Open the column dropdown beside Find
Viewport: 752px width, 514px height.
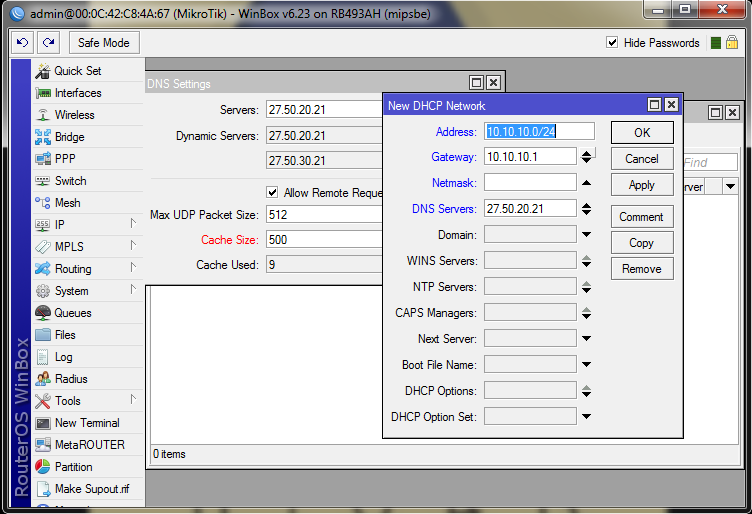click(x=730, y=186)
